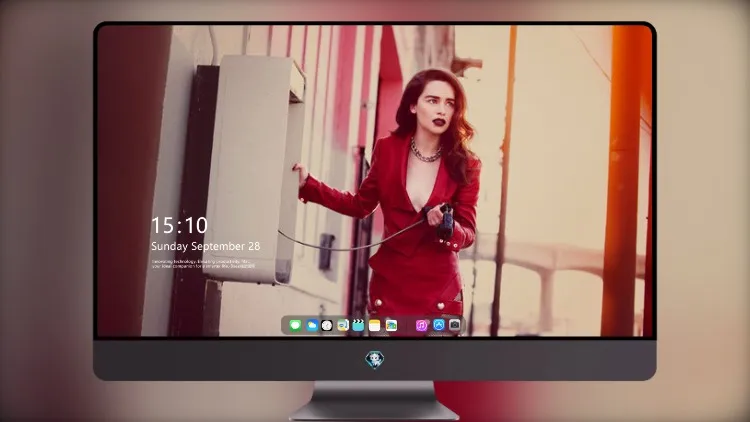Open the yellow Notes app in dock
This screenshot has height=422, width=750.
click(375, 325)
